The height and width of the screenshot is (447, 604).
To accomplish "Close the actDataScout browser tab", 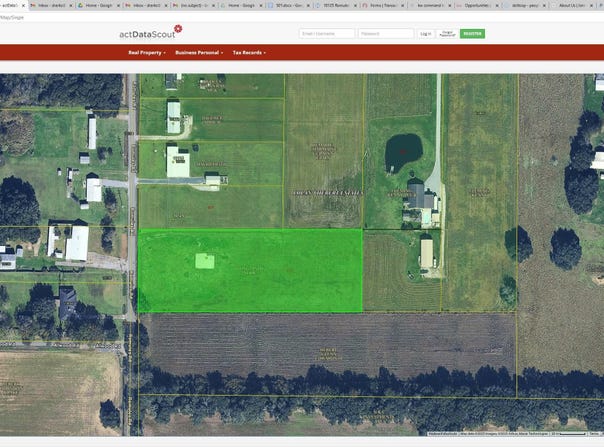I will 24,5.
